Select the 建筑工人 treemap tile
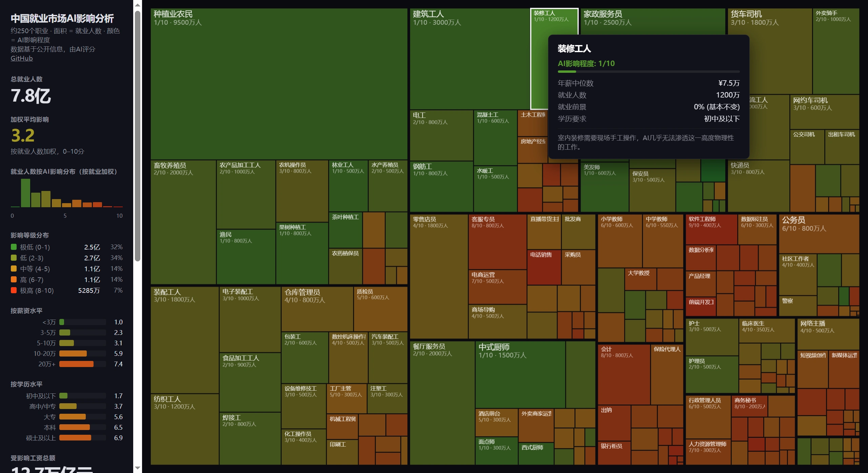Screen dimensions: 868x473 pyautogui.click(x=469, y=59)
